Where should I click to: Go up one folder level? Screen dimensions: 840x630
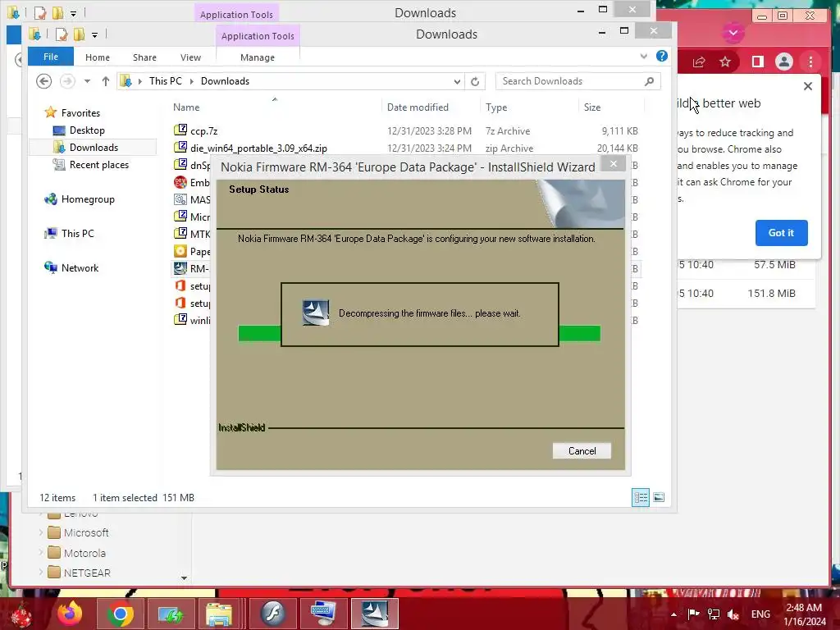106,81
